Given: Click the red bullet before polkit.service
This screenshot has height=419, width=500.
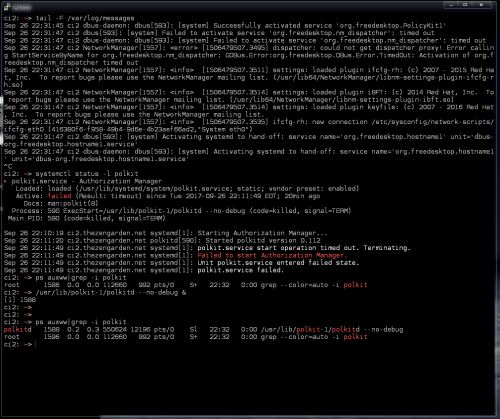Looking at the screenshot, I should (5, 181).
